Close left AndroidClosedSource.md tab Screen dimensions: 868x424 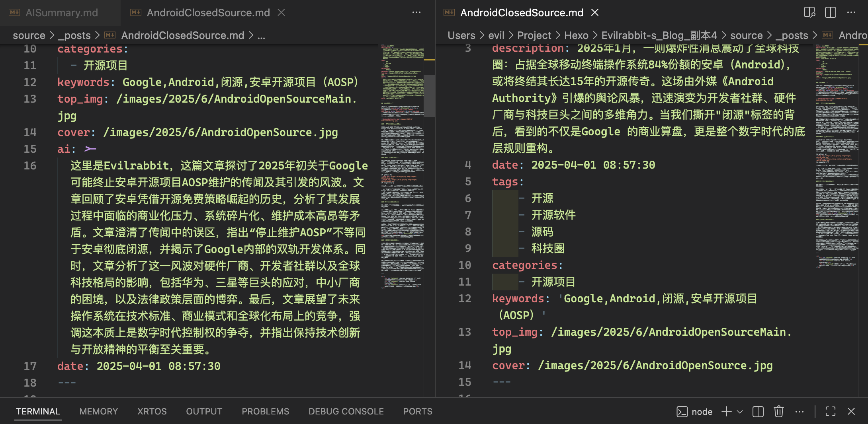(282, 13)
